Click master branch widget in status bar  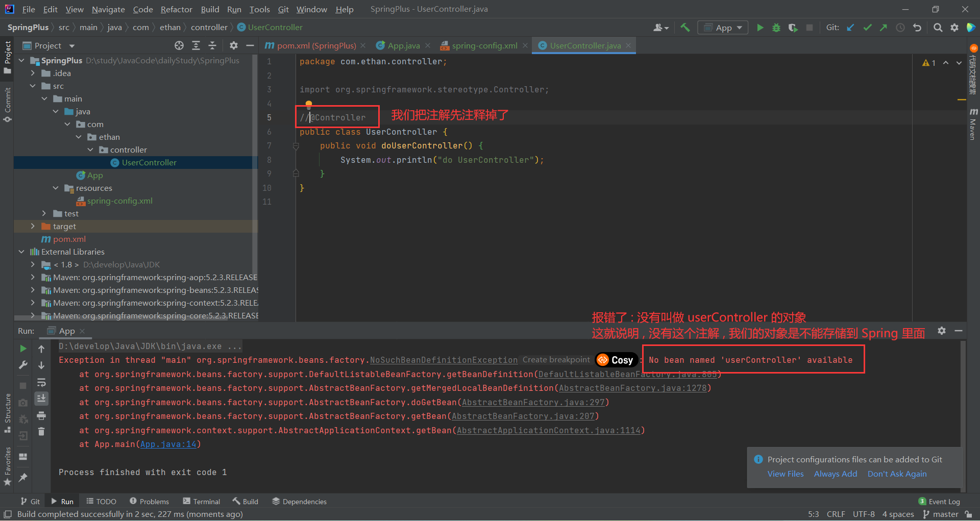tap(941, 514)
